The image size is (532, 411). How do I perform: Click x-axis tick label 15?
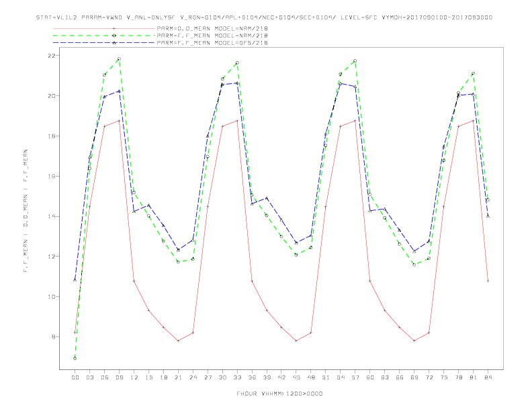point(148,377)
